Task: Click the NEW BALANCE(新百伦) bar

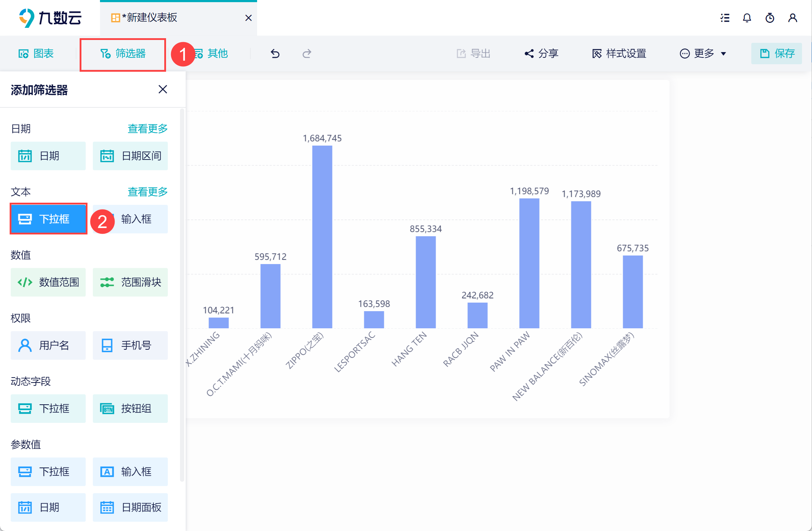Action: [581, 265]
